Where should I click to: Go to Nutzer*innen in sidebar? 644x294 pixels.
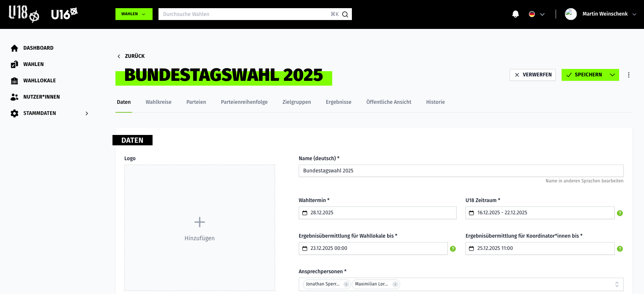tap(42, 97)
